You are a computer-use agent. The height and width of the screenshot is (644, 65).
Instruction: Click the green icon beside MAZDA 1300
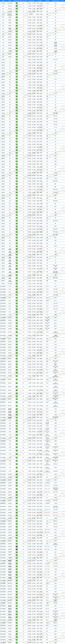click(17, 76)
